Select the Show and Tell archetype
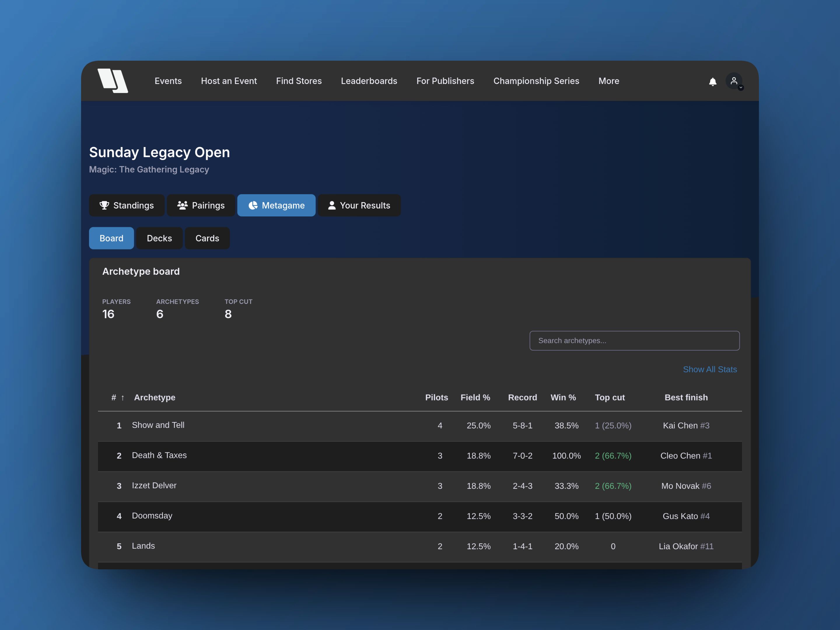This screenshot has width=840, height=630. (x=158, y=425)
